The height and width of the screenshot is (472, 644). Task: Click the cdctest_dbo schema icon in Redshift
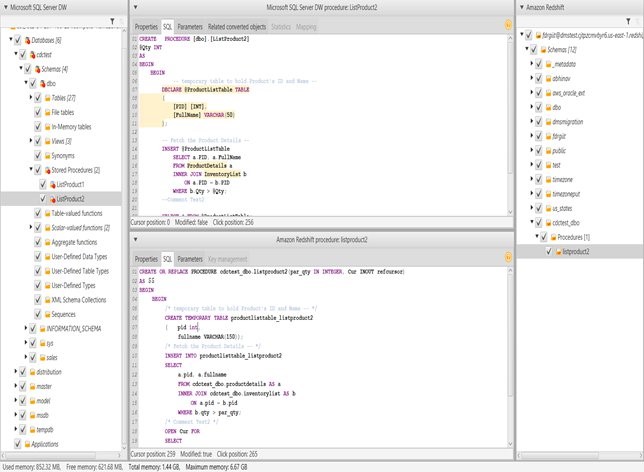point(548,223)
